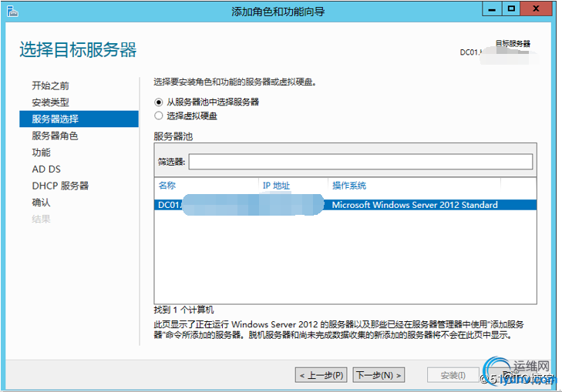Maximize the wizard window

pyautogui.click(x=511, y=8)
